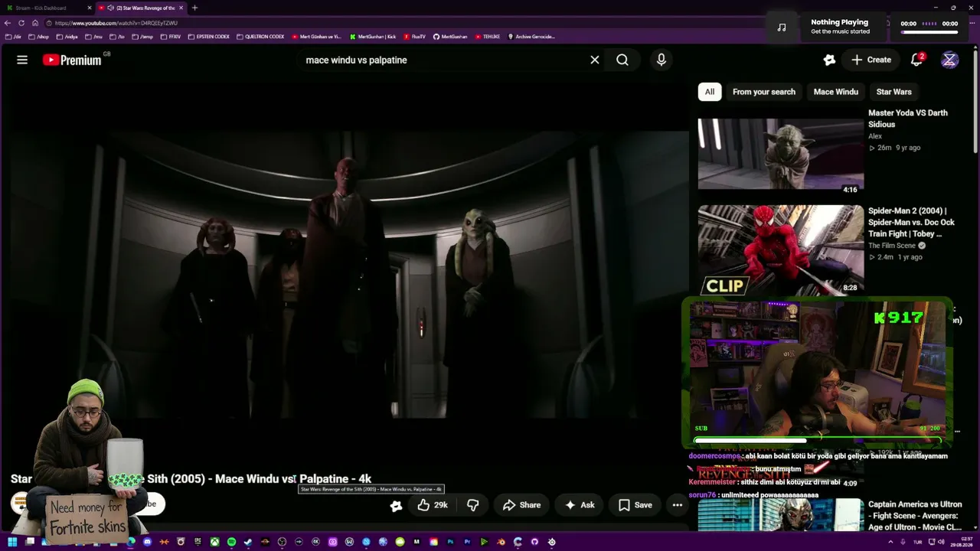This screenshot has width=980, height=551.
Task: Open the /vidya bookmark folder
Action: coord(67,37)
